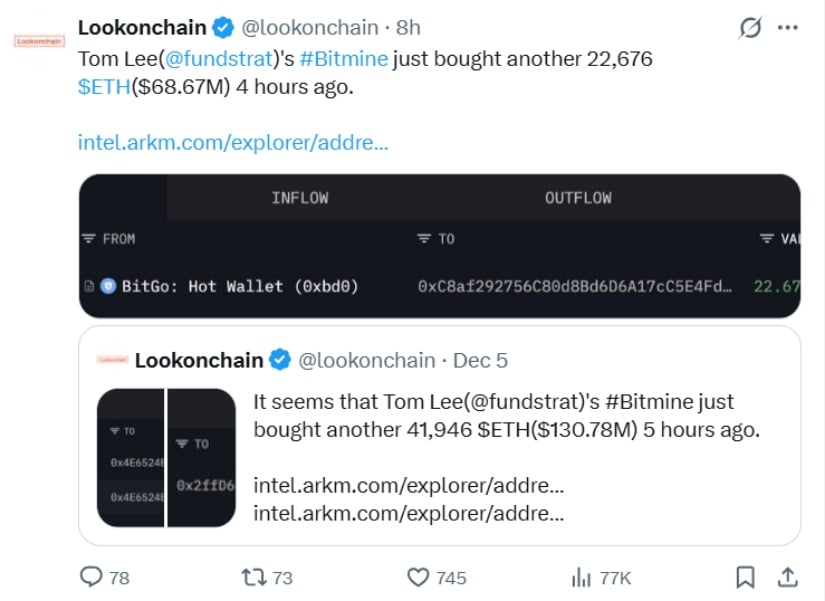Open the Grok slashed-circle icon

point(749,29)
